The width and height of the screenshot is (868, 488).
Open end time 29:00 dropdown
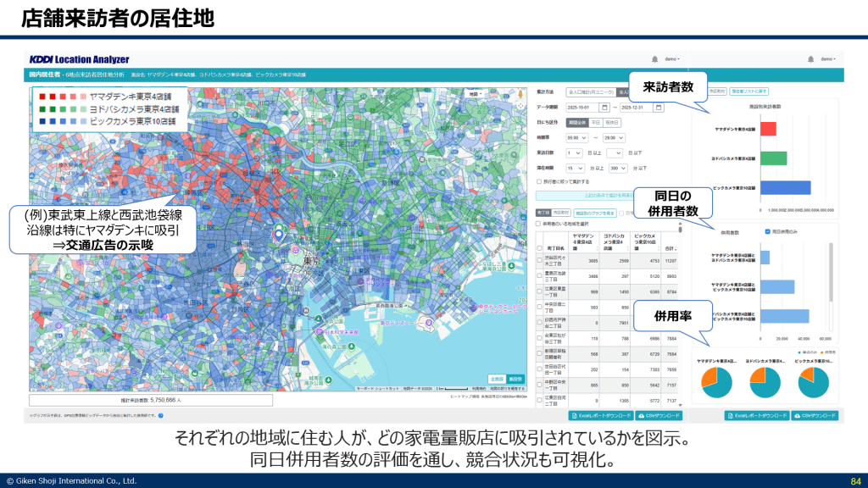(614, 138)
